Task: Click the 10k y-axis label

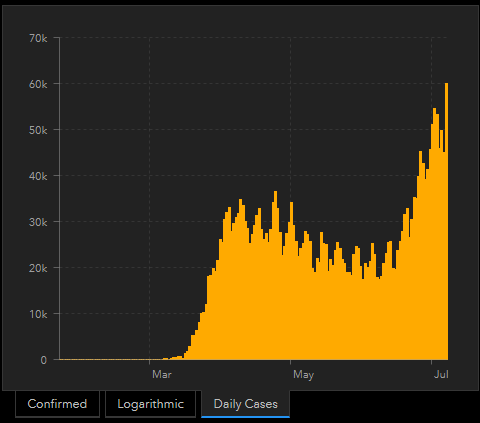Action: [x=38, y=314]
